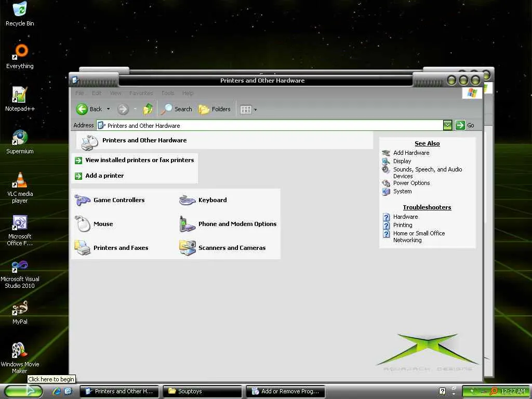
Task: Open VLC media player shortcut
Action: 20,188
